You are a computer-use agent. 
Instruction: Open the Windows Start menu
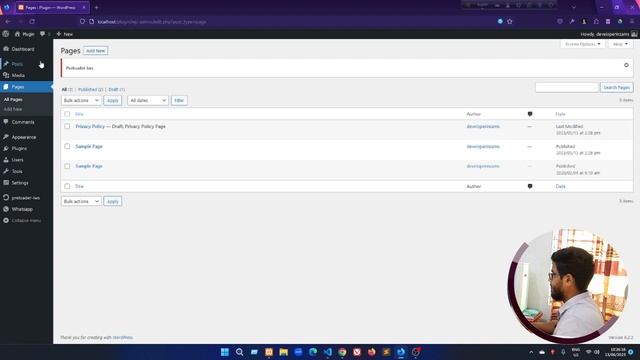224,352
